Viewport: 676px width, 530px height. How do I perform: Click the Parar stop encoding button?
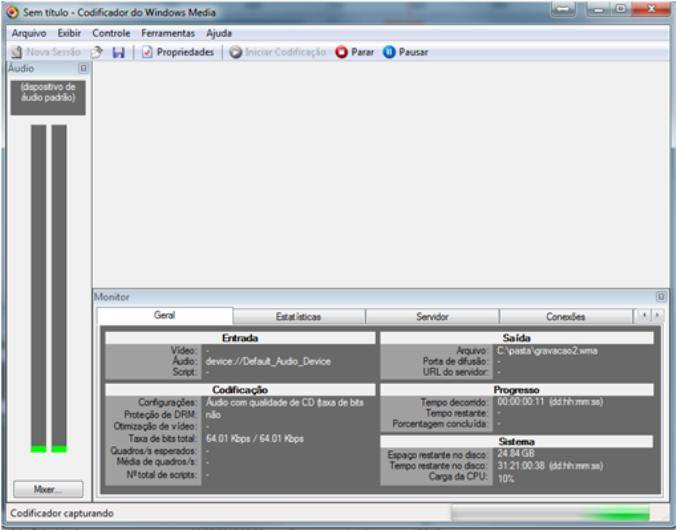click(x=354, y=52)
